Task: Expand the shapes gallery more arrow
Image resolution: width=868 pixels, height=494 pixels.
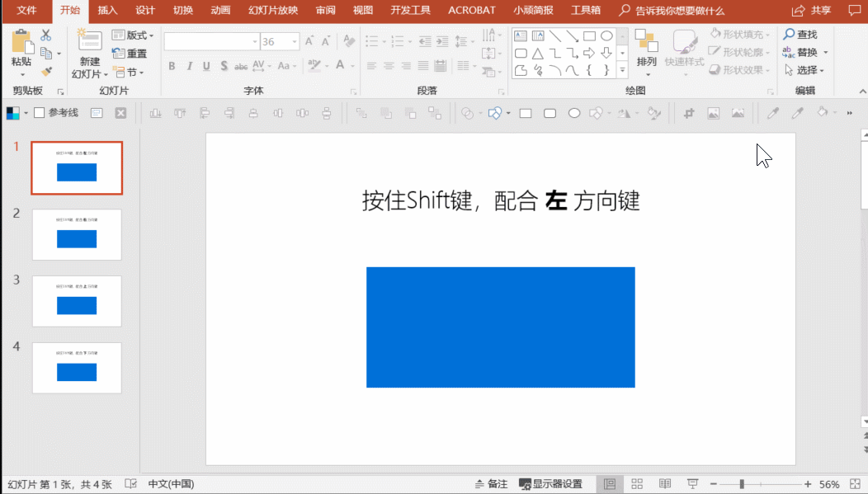Action: tap(623, 70)
